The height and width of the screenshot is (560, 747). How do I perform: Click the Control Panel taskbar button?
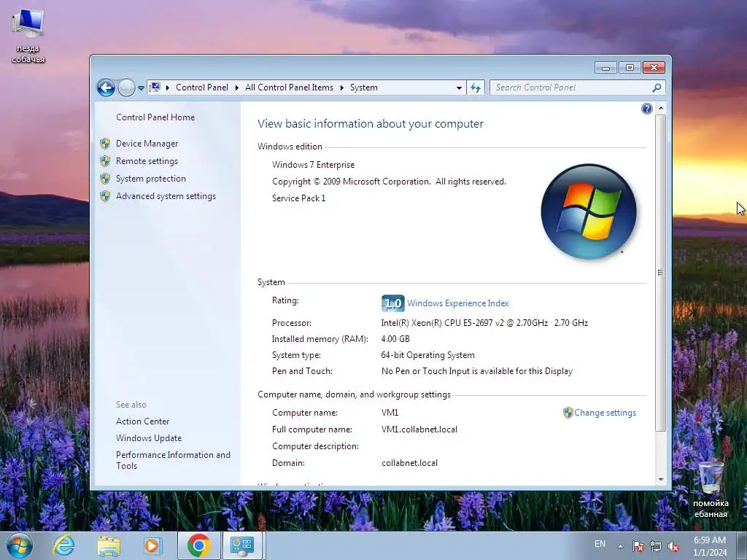click(242, 545)
